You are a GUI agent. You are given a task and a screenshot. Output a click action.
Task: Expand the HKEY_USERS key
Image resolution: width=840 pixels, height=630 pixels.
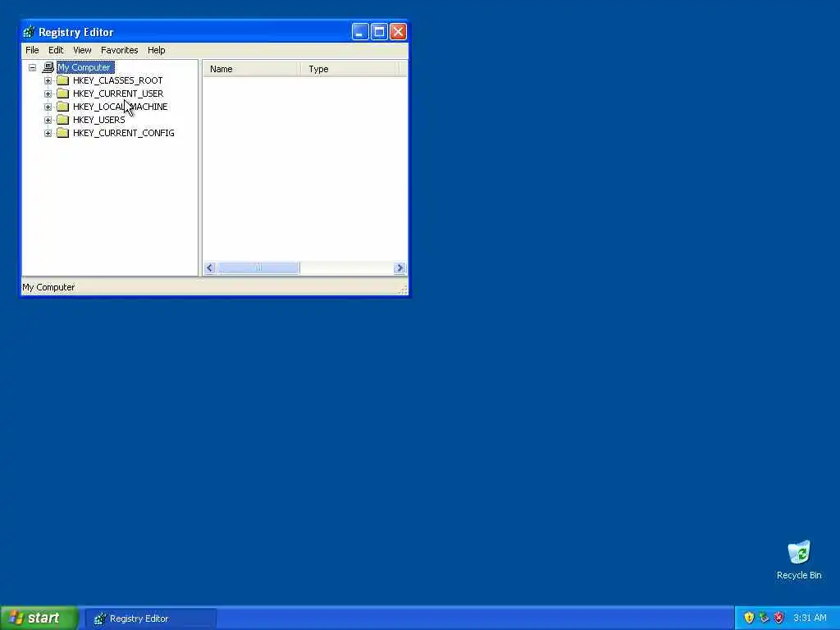[48, 120]
